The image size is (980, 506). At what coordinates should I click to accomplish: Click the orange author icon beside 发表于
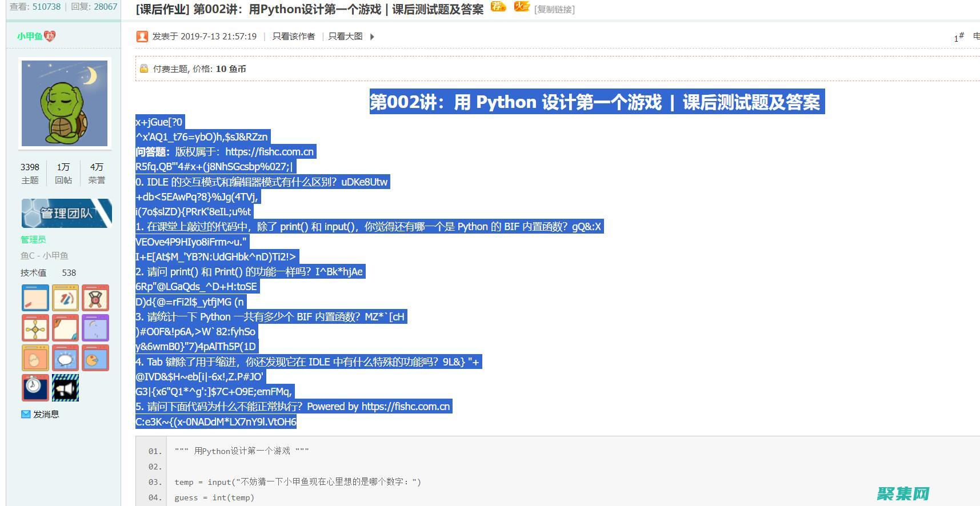[x=142, y=37]
